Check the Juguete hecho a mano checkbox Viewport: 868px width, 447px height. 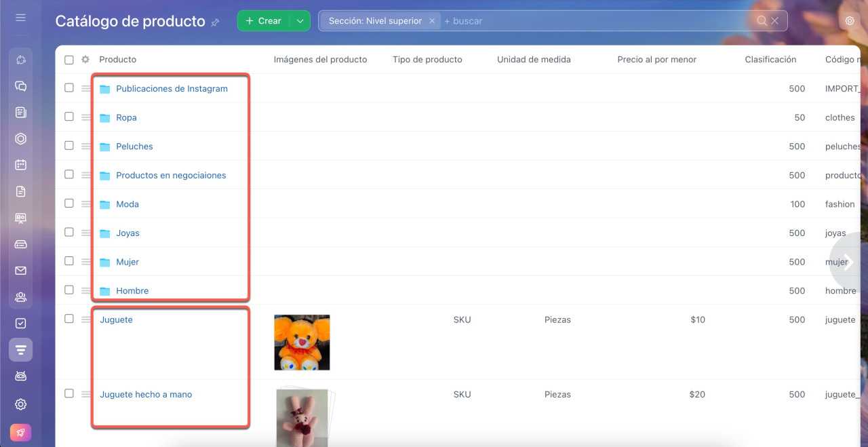point(69,393)
